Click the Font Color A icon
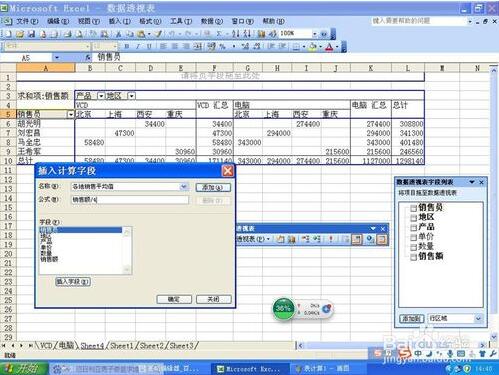The image size is (499, 375). click(329, 47)
